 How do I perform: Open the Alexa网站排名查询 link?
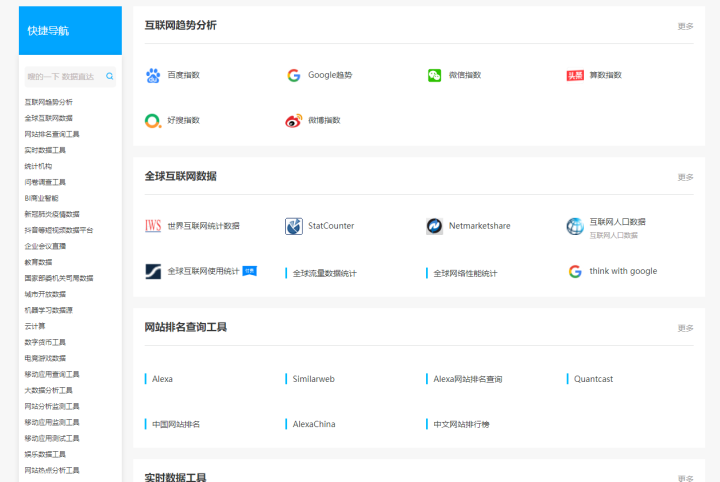pos(468,379)
